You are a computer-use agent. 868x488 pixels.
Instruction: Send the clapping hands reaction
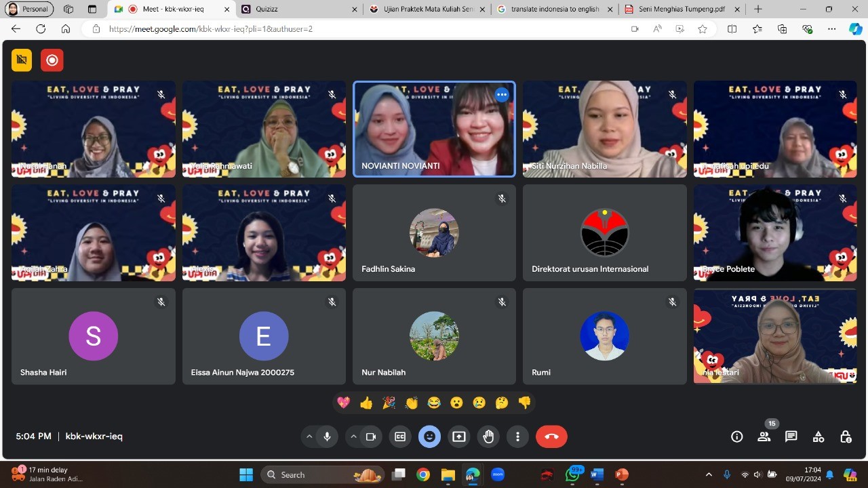click(x=412, y=403)
